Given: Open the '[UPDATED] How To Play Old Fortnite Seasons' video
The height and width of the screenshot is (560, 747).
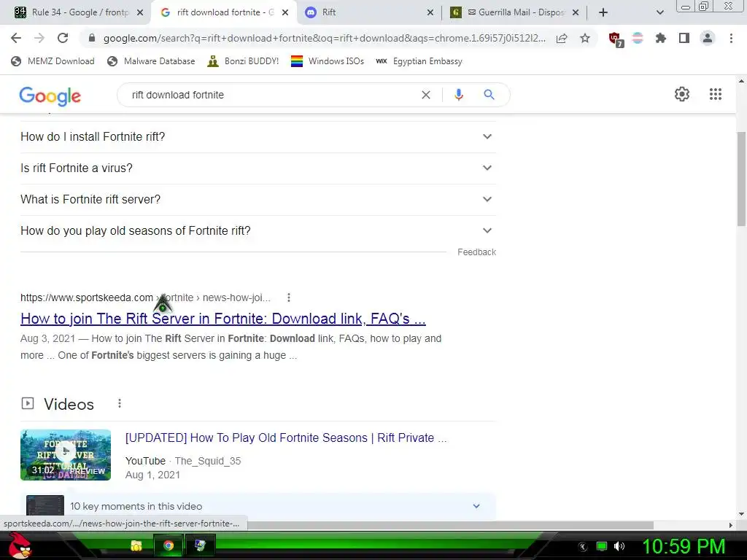Looking at the screenshot, I should (286, 437).
